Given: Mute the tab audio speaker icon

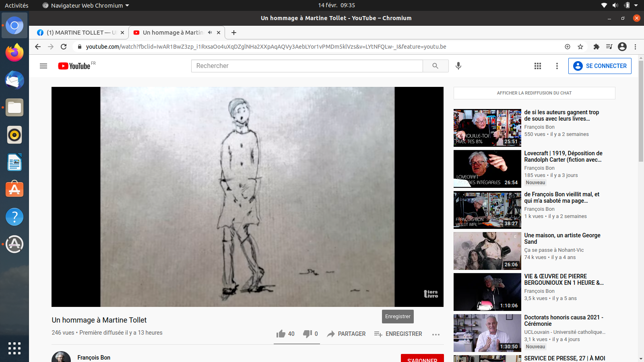Looking at the screenshot, I should (x=210, y=33).
